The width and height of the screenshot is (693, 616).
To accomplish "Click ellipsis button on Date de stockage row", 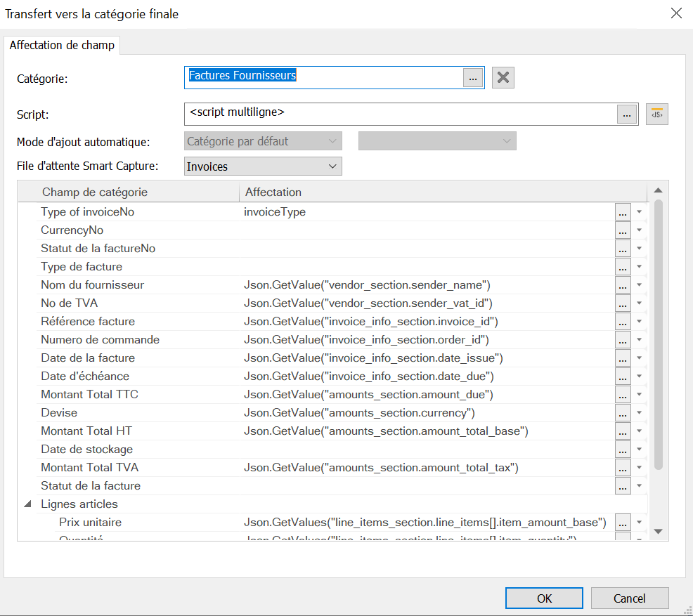I will click(623, 450).
